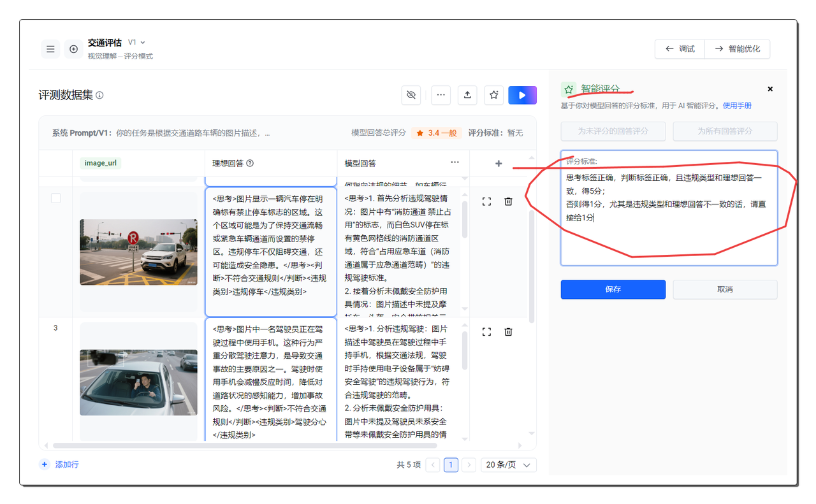816x504 pixels.
Task: Click the image_url column header tag
Action: pyautogui.click(x=101, y=163)
